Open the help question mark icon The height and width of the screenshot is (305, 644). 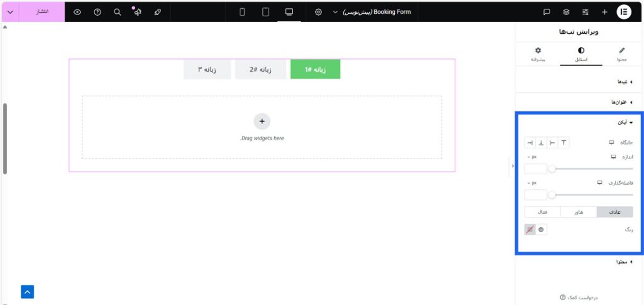point(97,12)
